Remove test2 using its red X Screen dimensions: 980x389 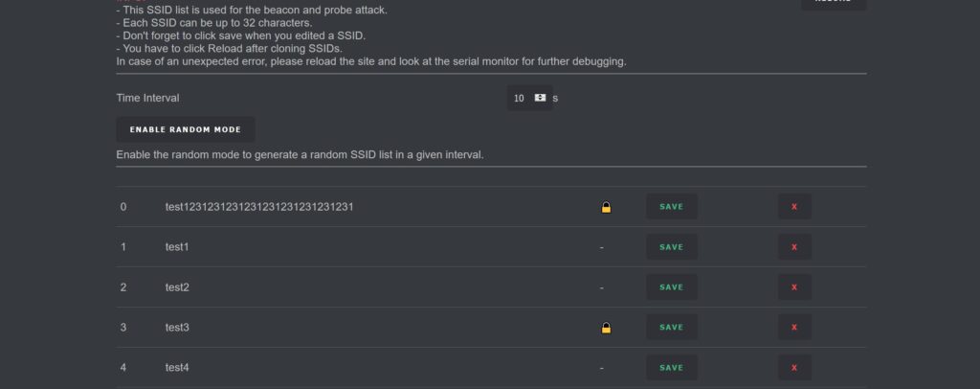794,287
